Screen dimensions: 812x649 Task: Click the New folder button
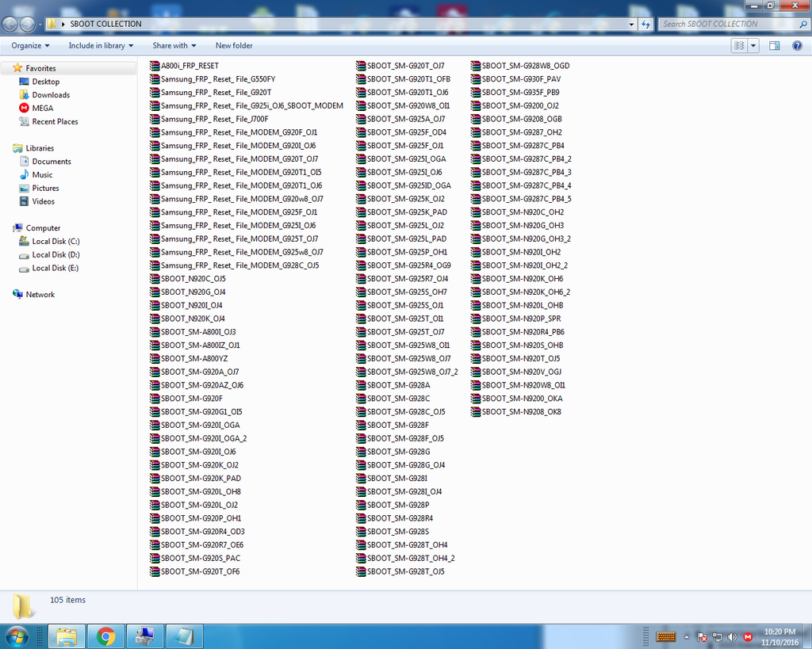tap(234, 46)
